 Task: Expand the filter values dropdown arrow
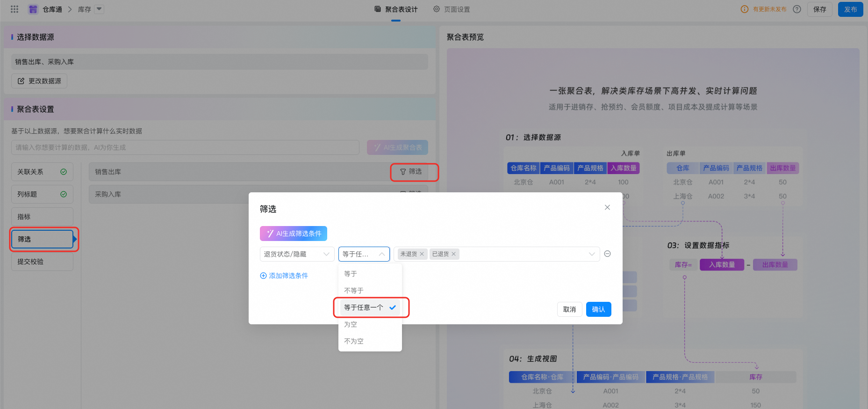592,254
